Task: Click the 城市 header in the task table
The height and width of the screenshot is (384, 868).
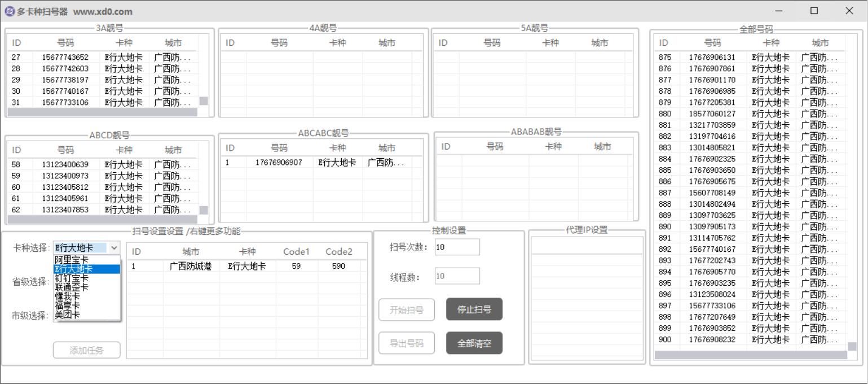Action: 191,252
